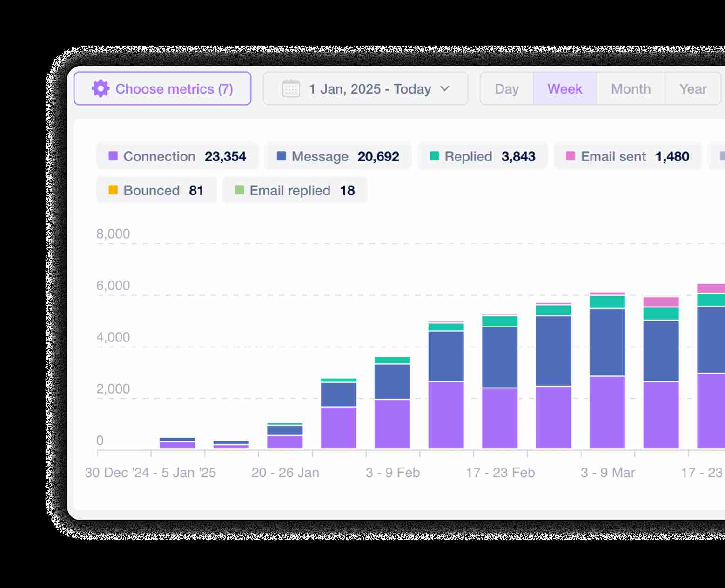Select the Day view tab
Image resolution: width=725 pixels, height=588 pixels.
(507, 88)
